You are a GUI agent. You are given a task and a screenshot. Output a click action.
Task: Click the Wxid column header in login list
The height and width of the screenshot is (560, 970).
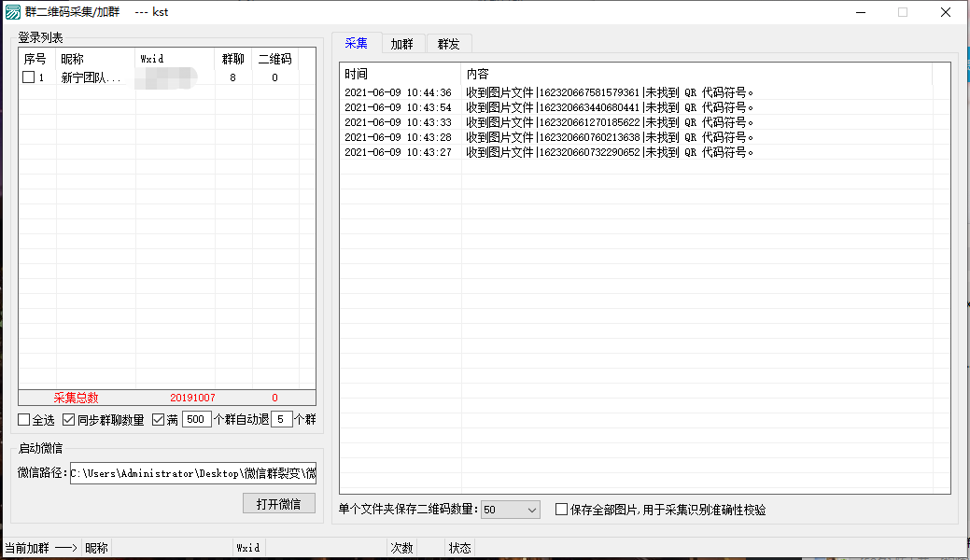(x=176, y=59)
